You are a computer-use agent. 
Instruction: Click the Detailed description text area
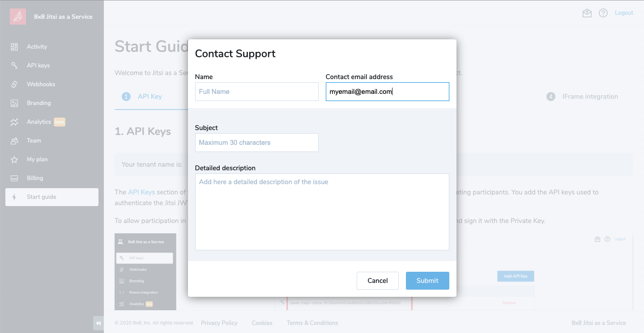(322, 211)
